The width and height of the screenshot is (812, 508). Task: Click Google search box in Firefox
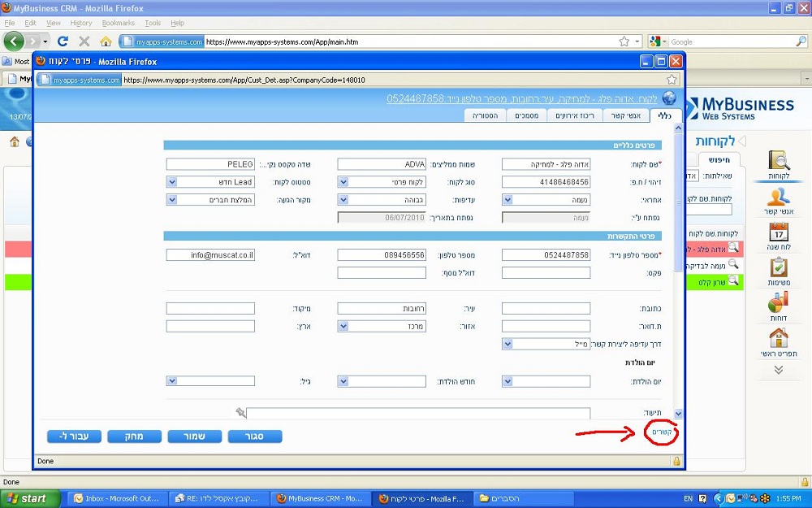(732, 41)
